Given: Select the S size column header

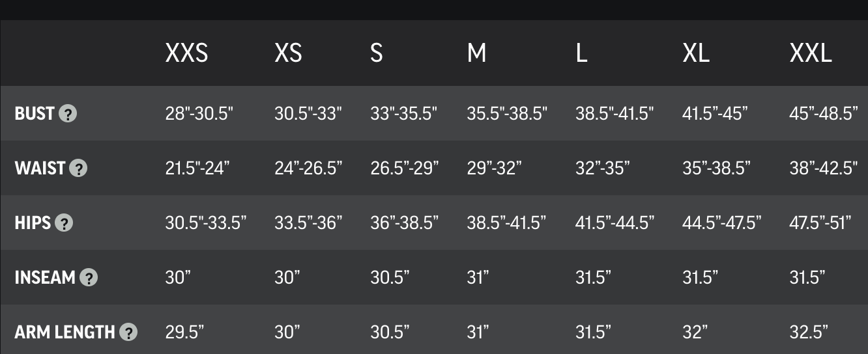Looking at the screenshot, I should pyautogui.click(x=377, y=53).
